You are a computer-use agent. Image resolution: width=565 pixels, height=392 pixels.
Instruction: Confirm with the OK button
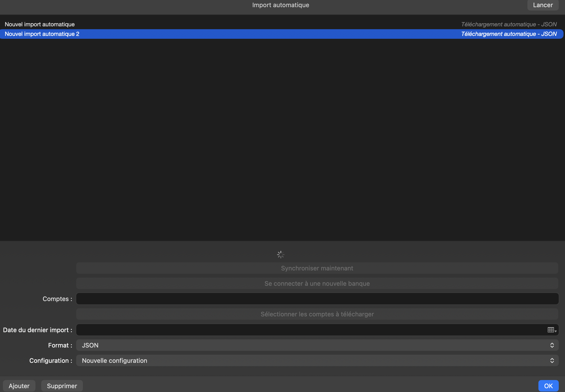[548, 386]
